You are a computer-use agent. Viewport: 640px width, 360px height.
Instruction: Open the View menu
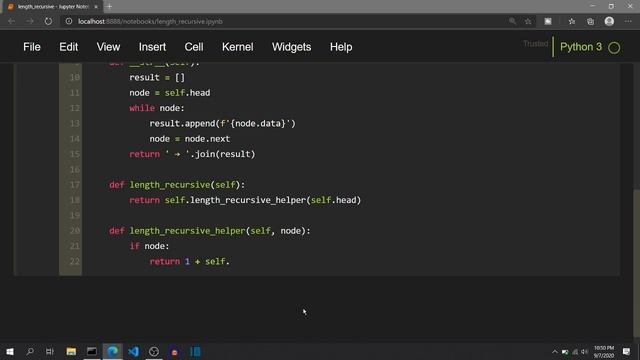108,47
